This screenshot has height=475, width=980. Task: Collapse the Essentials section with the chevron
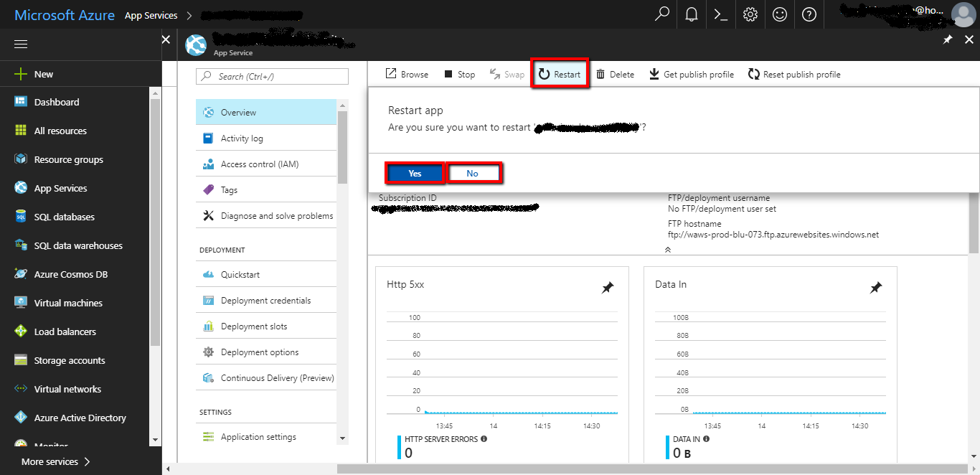tap(667, 249)
